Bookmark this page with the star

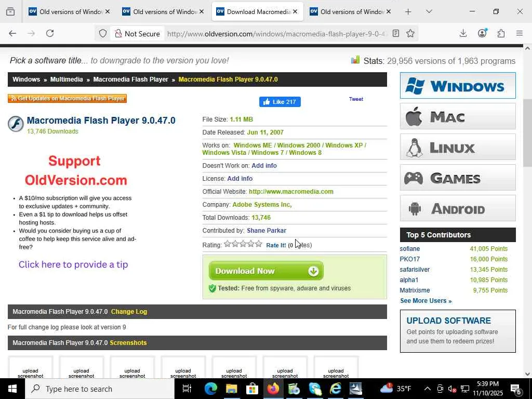(410, 33)
